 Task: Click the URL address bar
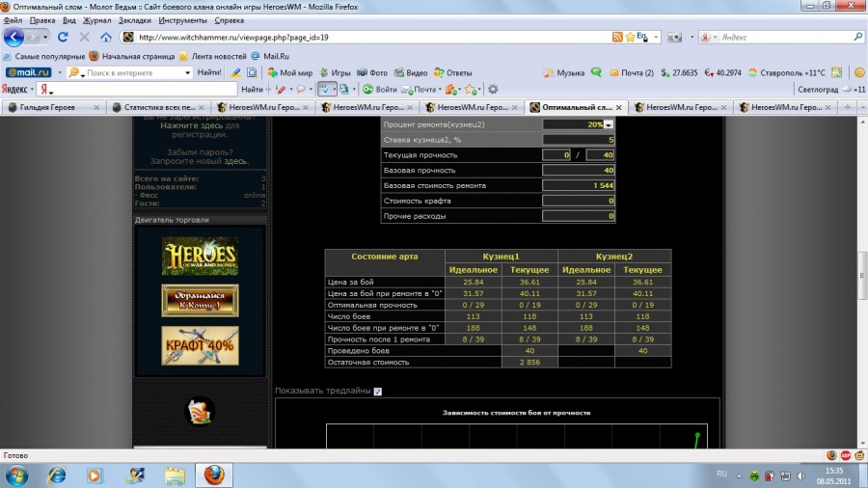pos(371,37)
